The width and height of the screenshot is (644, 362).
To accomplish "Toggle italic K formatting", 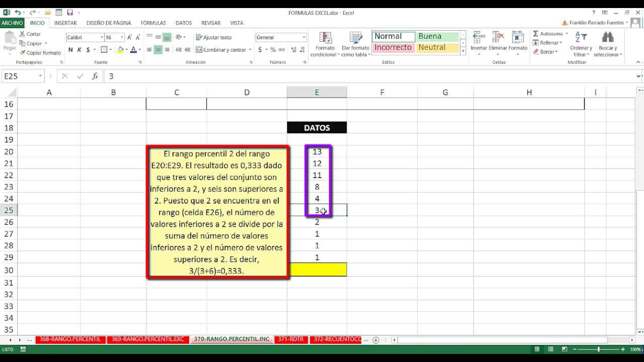I will click(79, 50).
